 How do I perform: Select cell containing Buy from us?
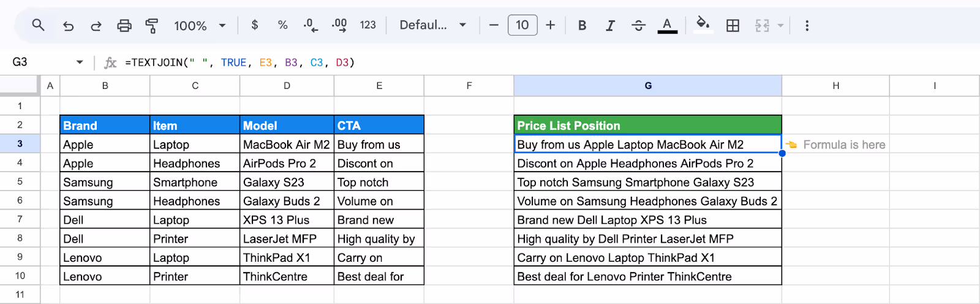pyautogui.click(x=379, y=144)
